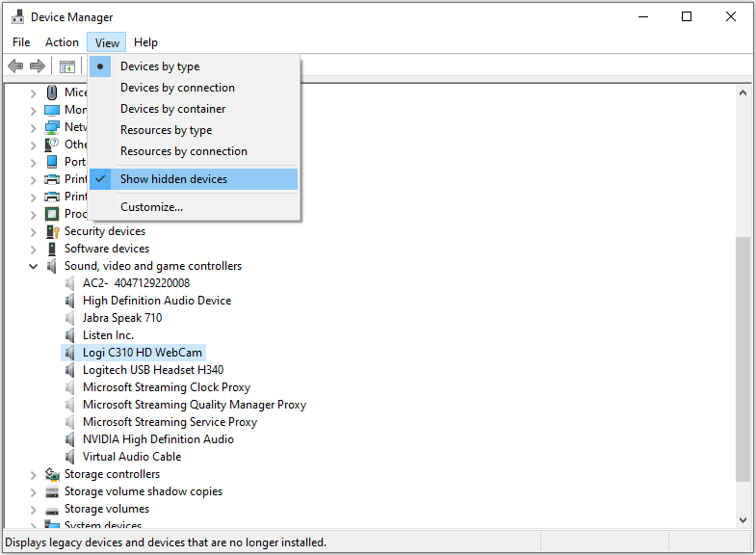Open the Help menu
The image size is (756, 555).
[145, 42]
